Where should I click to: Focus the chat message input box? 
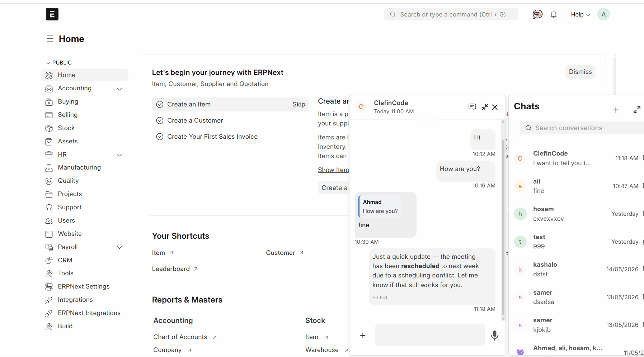pyautogui.click(x=430, y=335)
